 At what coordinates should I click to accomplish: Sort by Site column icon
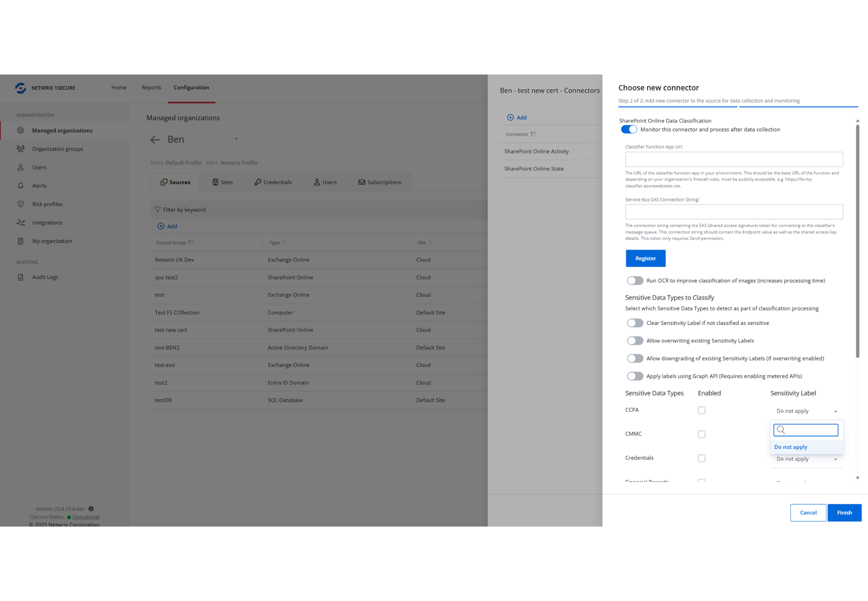[430, 243]
